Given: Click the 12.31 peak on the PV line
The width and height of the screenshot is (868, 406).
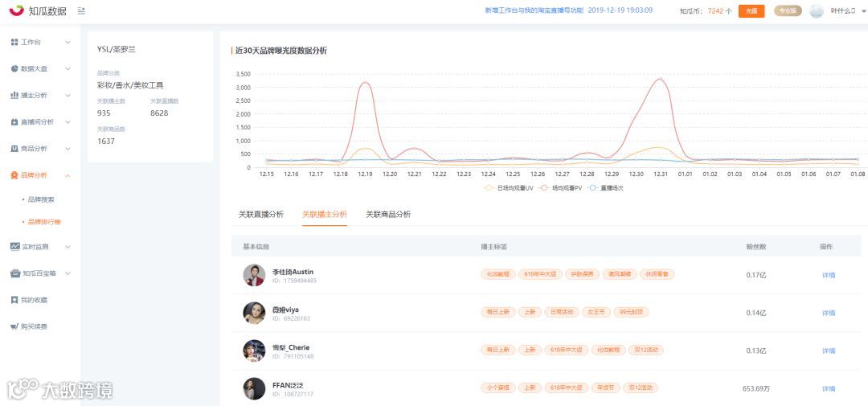Looking at the screenshot, I should [659, 79].
